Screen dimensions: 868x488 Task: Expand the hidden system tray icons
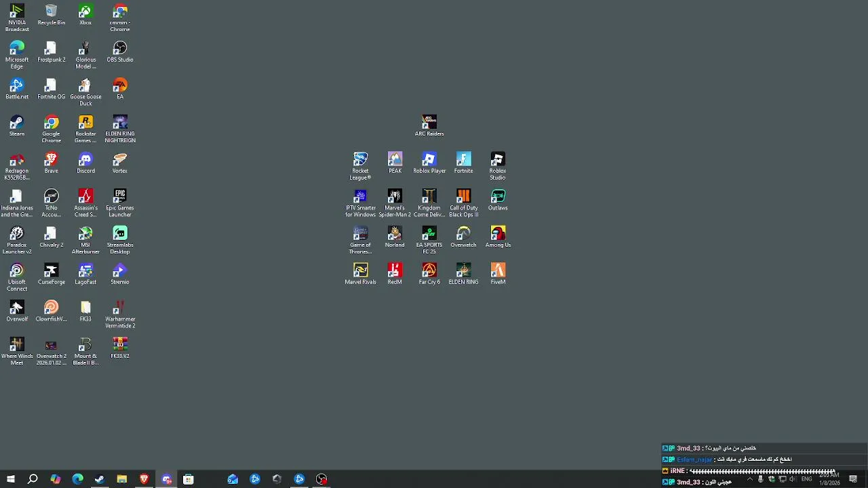click(749, 479)
